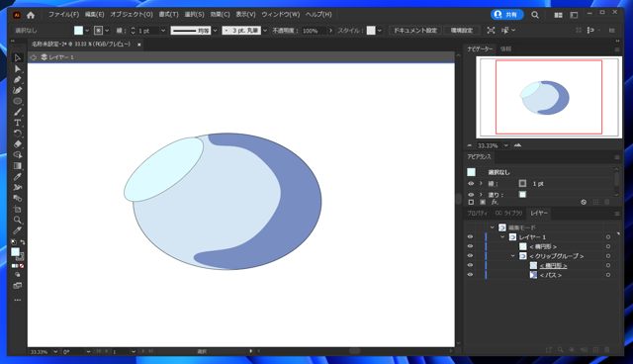Viewport: 633px width, 364px height.
Task: Click fill color swatch in control bar
Action: click(78, 31)
